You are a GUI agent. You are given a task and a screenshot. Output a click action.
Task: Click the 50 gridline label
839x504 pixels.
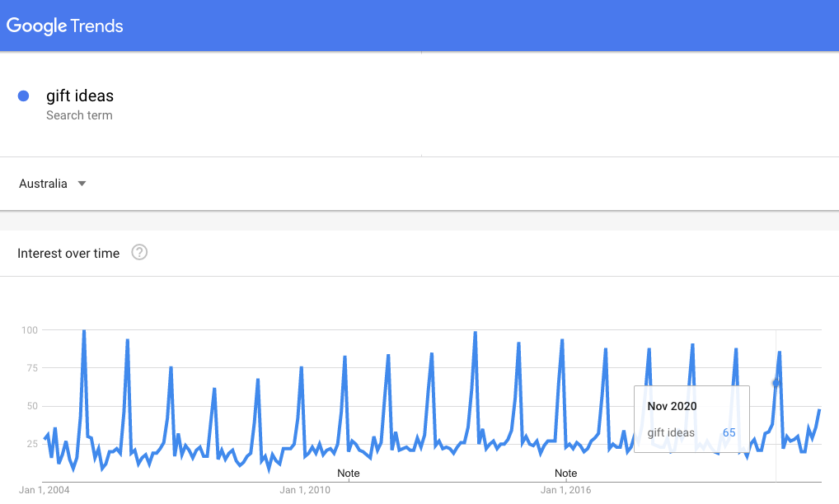pos(32,406)
